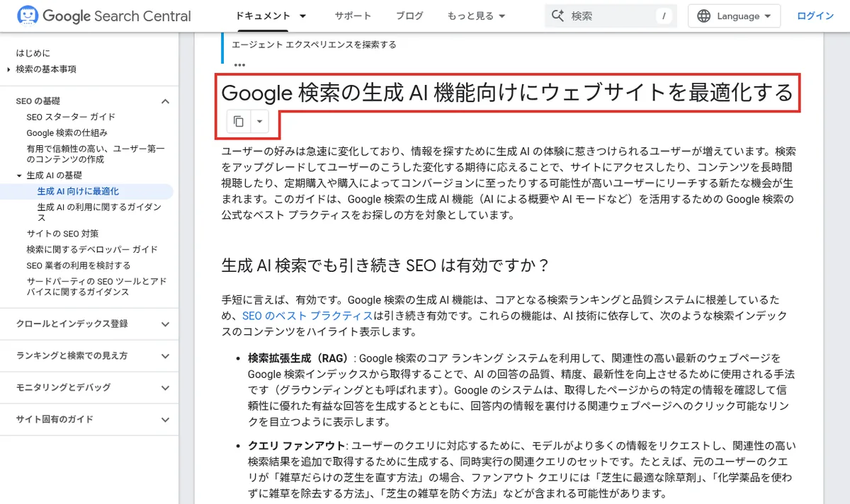Switch to ブログ tab
The image size is (850, 504).
tap(409, 16)
